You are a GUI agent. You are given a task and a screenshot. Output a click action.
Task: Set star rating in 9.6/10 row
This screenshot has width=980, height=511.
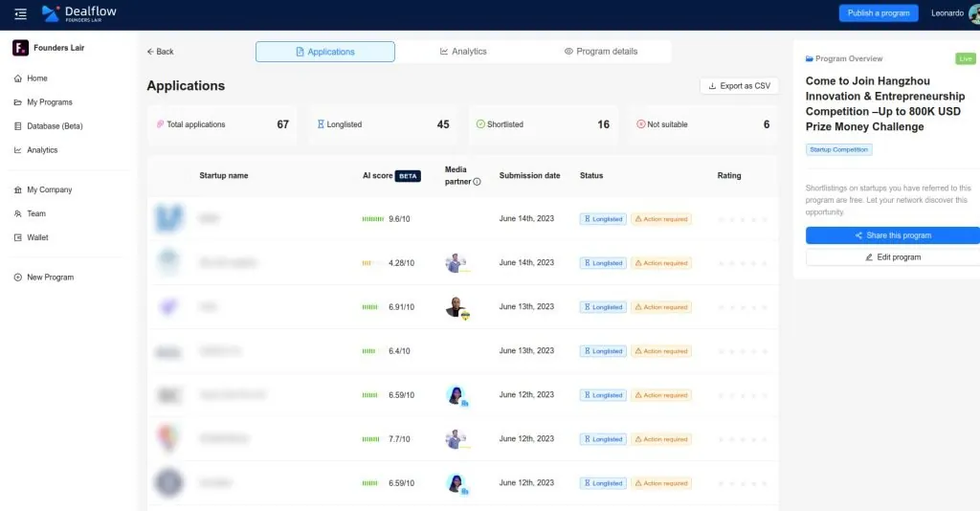(x=743, y=219)
